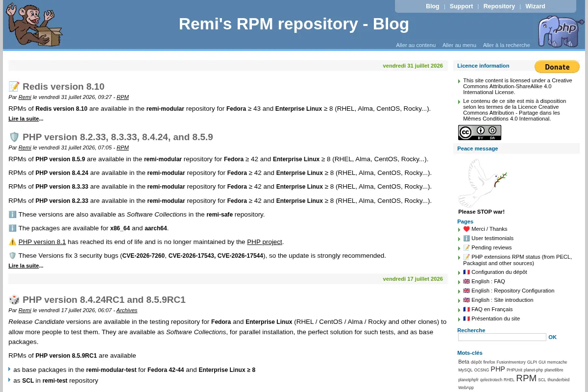Click the shield emoji beside PHP version 8.2.33 title
The width and height of the screenshot is (588, 392).
[14, 137]
